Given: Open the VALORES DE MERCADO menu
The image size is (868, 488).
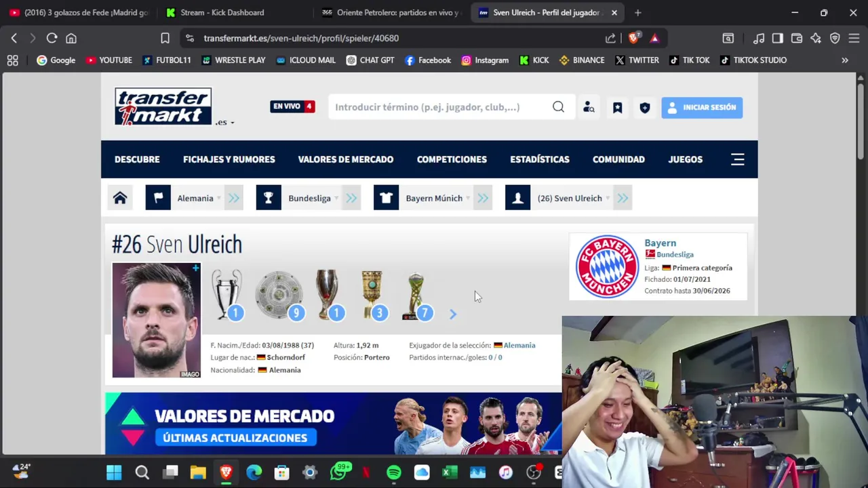Looking at the screenshot, I should coord(346,159).
